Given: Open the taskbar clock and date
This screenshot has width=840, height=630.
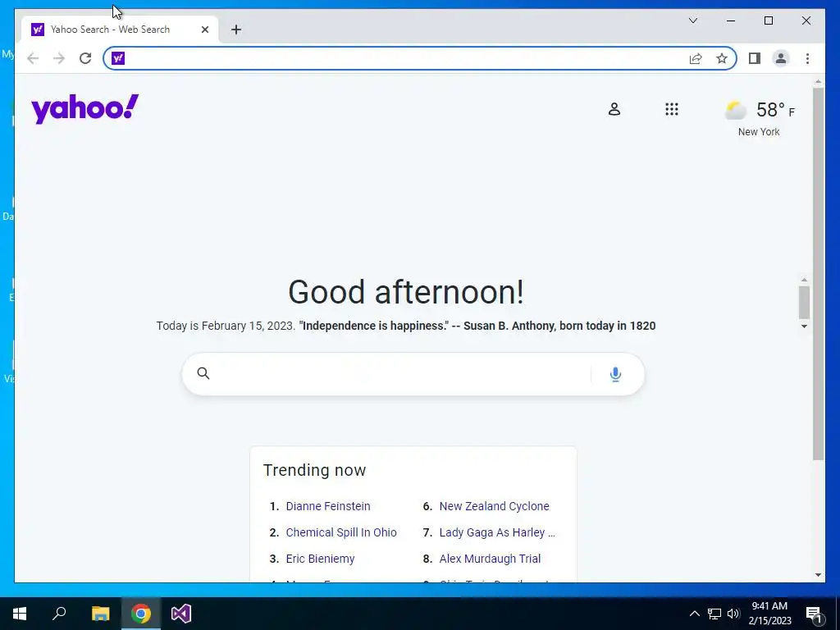Looking at the screenshot, I should [769, 614].
